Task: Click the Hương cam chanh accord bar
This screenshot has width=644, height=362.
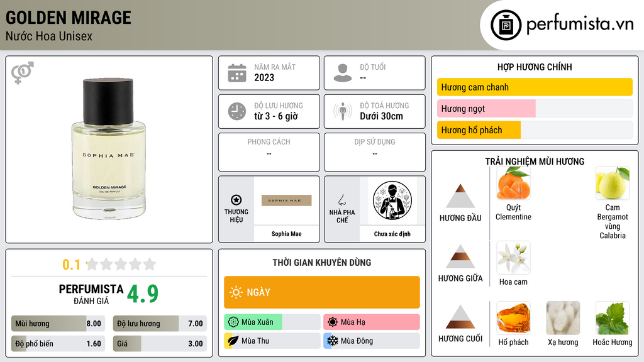Action: click(535, 87)
